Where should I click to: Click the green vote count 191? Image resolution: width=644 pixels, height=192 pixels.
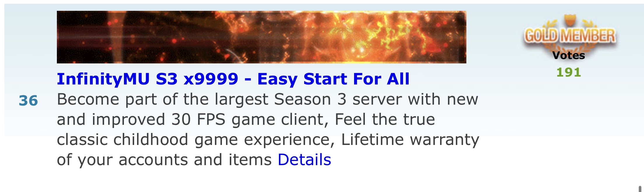(x=569, y=72)
